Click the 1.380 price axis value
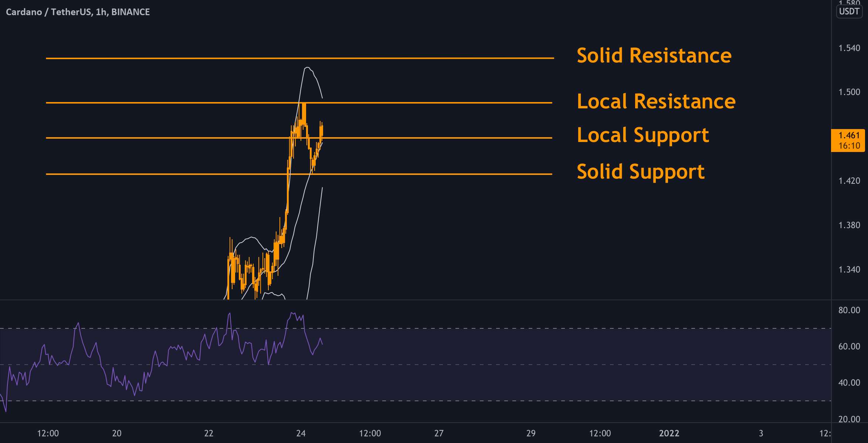The image size is (868, 443). coord(849,225)
